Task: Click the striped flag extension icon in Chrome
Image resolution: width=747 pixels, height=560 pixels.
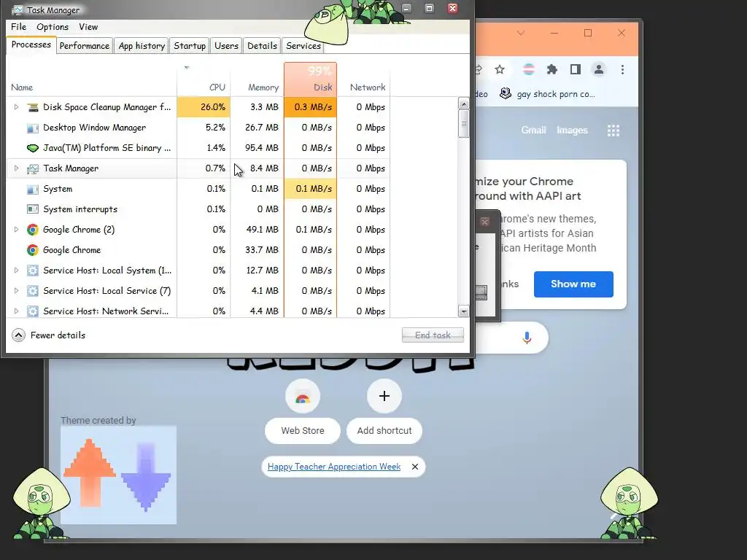Action: (528, 70)
